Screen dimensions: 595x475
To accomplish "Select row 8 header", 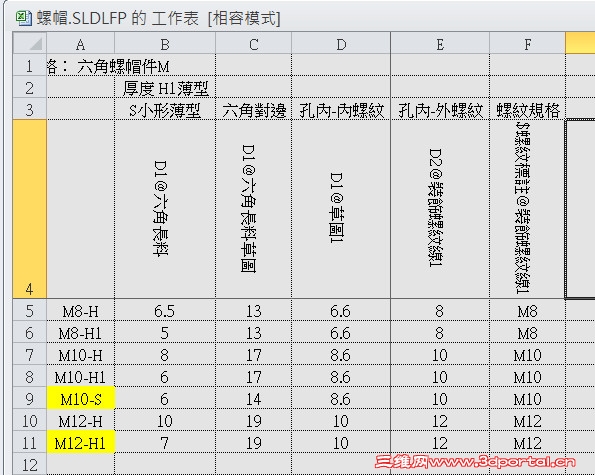I will tap(30, 376).
